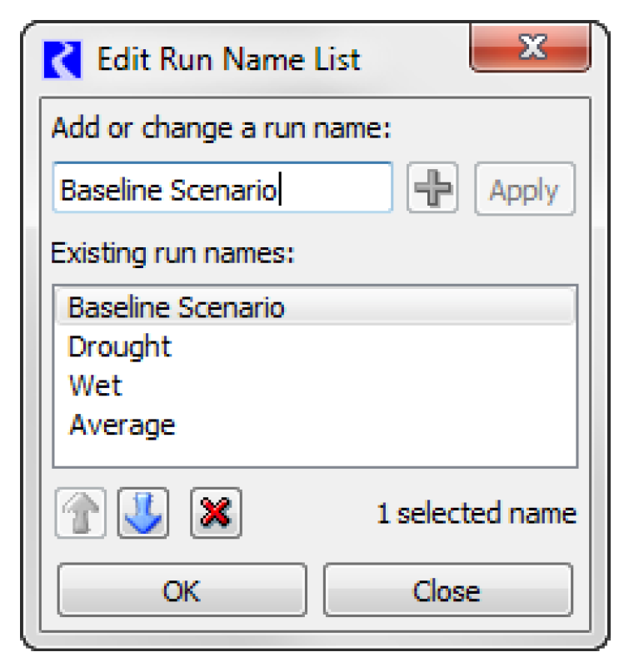Pick the 'Average' run name in list
The height and width of the screenshot is (672, 629).
pyautogui.click(x=122, y=425)
